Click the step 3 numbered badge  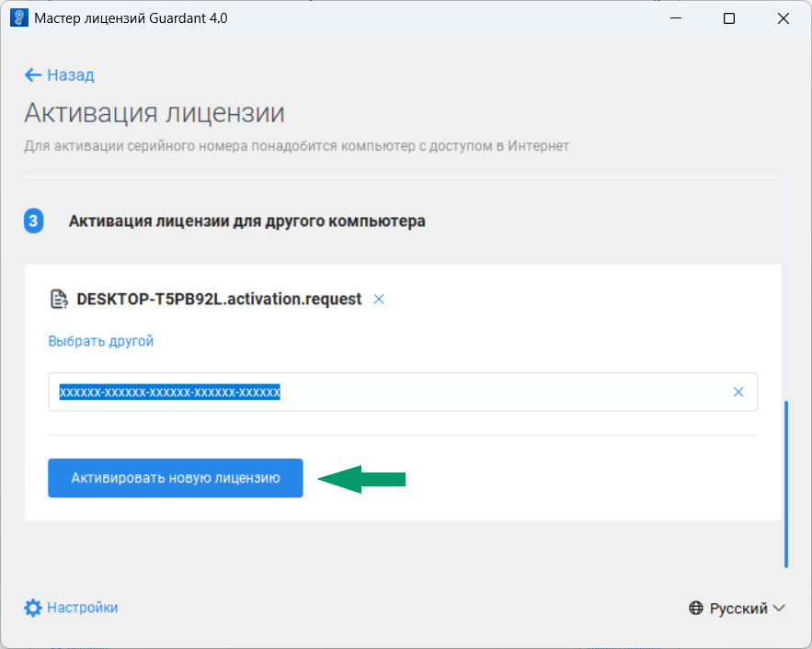tap(34, 221)
